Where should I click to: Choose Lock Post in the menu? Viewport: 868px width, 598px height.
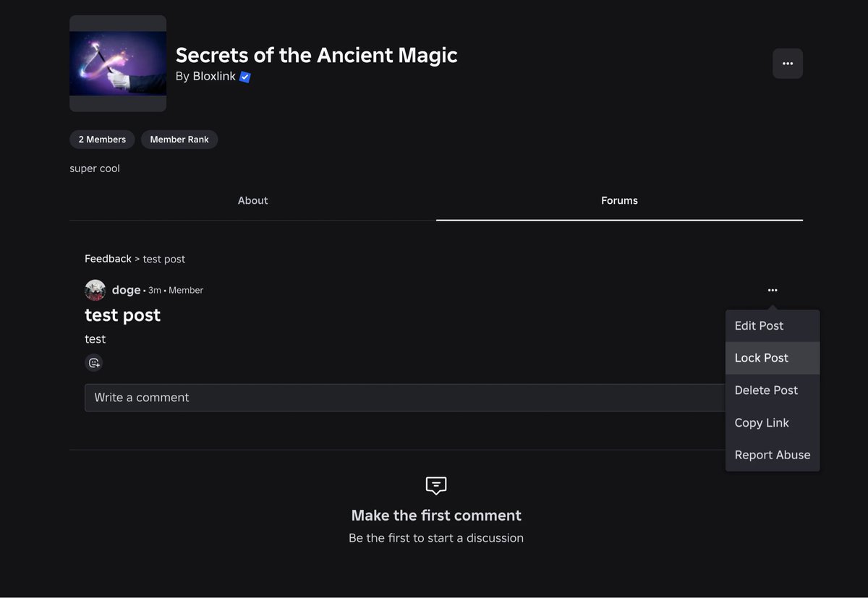click(x=773, y=358)
